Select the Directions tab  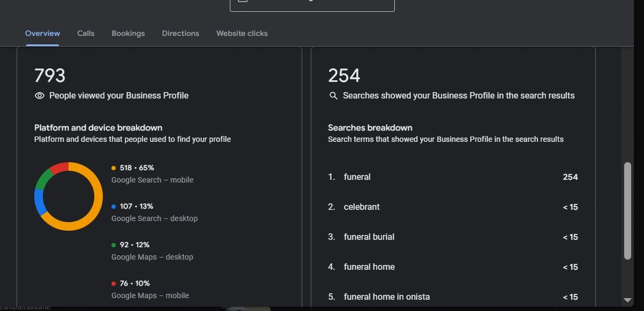click(x=181, y=33)
